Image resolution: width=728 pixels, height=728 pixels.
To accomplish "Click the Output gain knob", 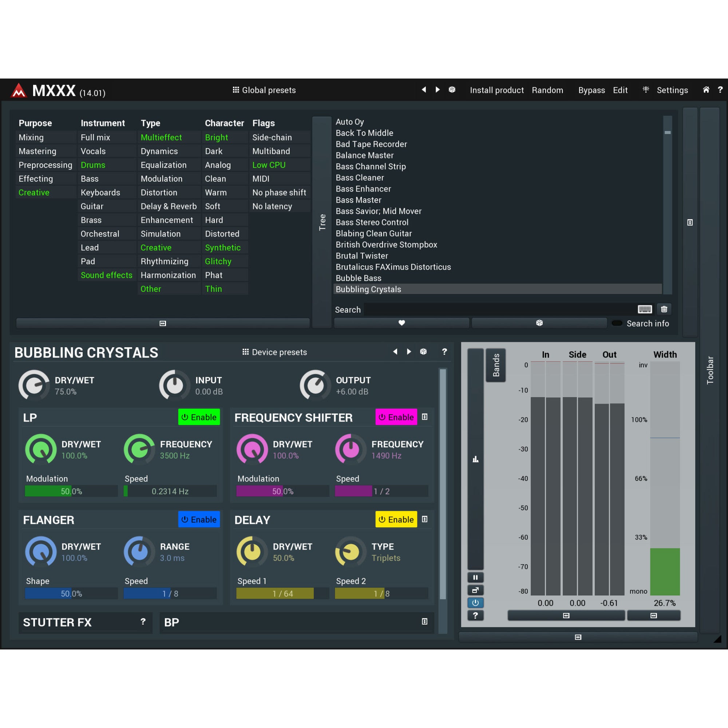I will [315, 385].
